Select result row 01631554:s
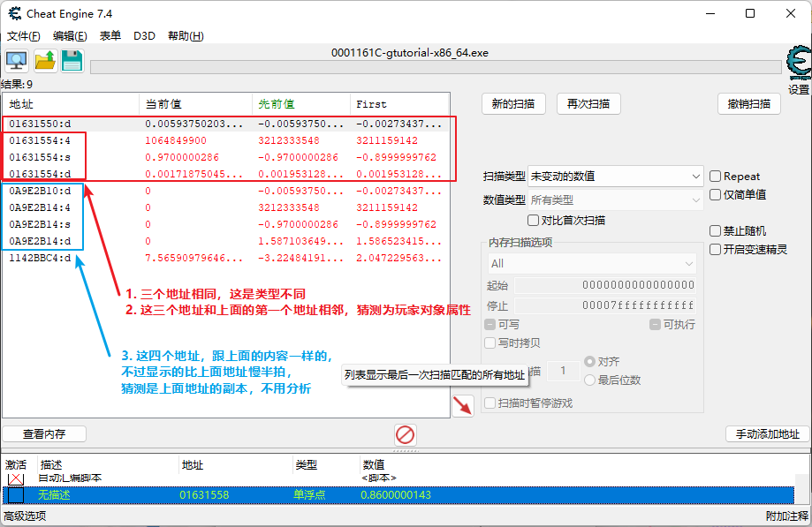Screen dimensions: 812x527 click(x=226, y=157)
